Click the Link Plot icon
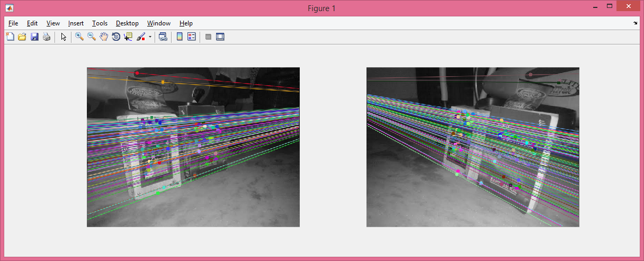This screenshot has height=261, width=644. (163, 37)
